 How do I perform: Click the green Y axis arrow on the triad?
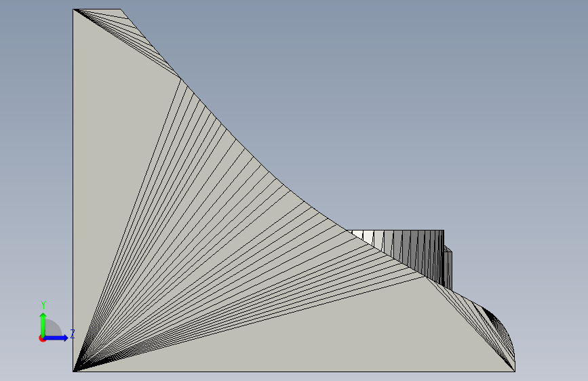[43, 324]
